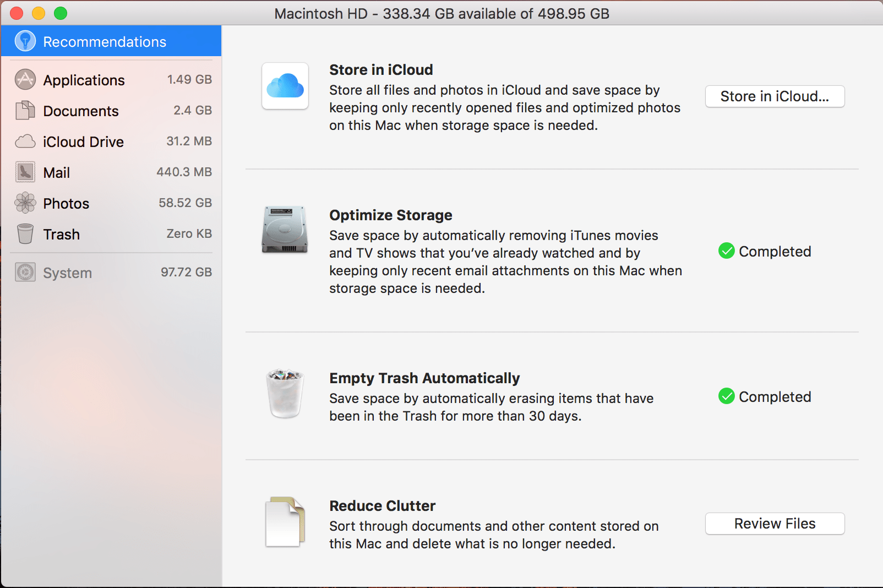The width and height of the screenshot is (883, 588).
Task: Open Store in iCloud options
Action: 774,96
